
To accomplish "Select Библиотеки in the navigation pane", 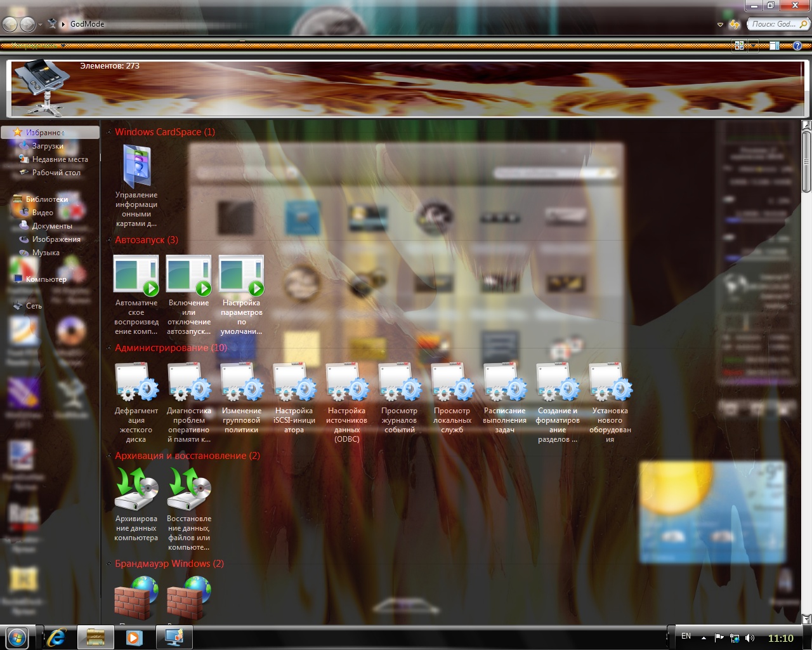I will pyautogui.click(x=47, y=199).
